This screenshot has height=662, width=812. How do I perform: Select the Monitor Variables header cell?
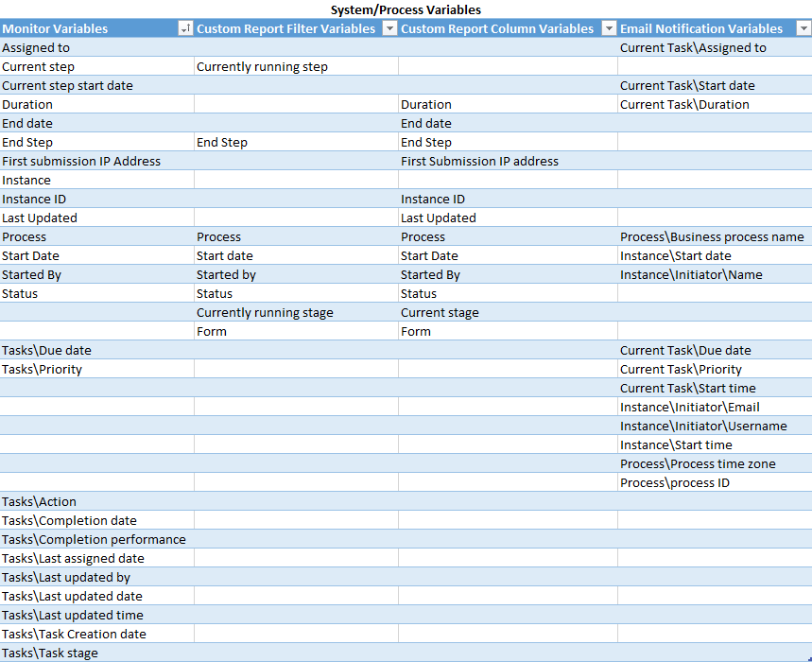coord(96,28)
